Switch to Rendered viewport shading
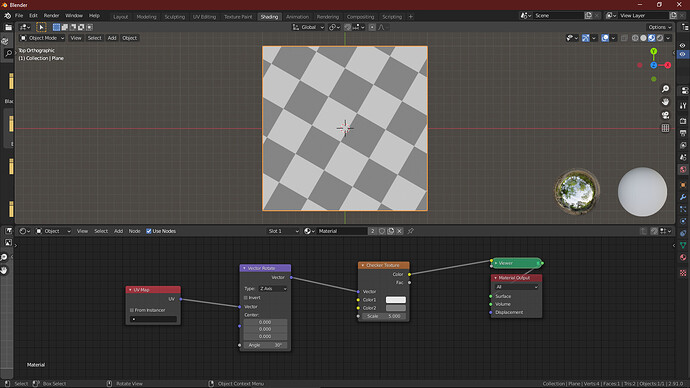Image resolution: width=690 pixels, height=388 pixels. tap(660, 38)
